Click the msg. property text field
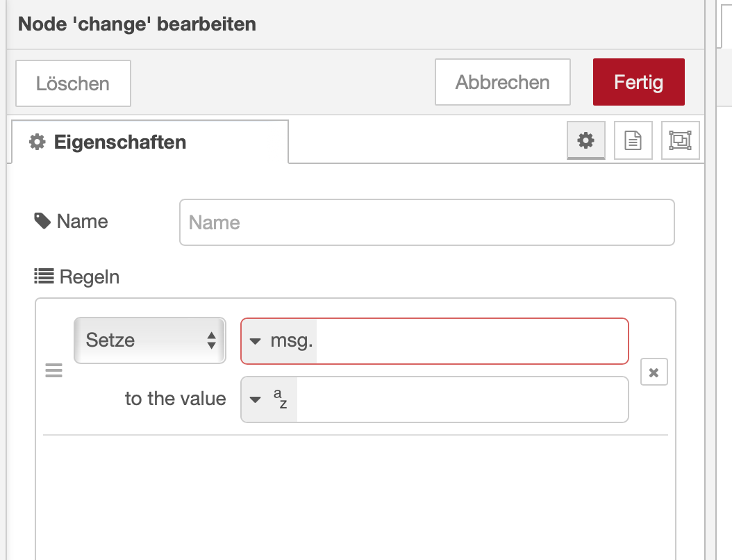This screenshot has height=560, width=732. tap(471, 340)
